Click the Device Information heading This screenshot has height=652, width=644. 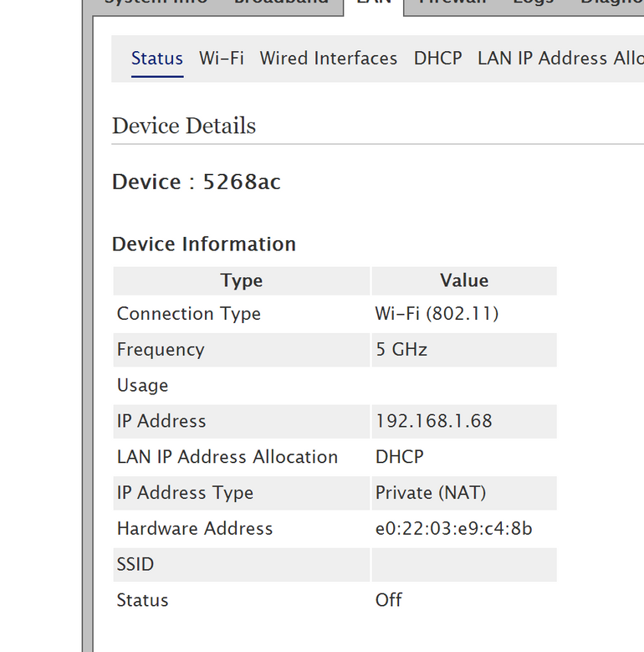pyautogui.click(x=204, y=244)
